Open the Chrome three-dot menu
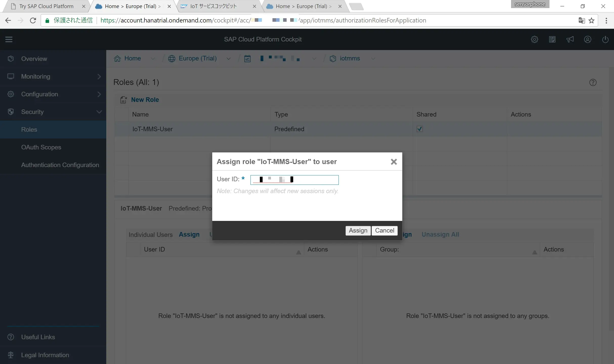 606,20
